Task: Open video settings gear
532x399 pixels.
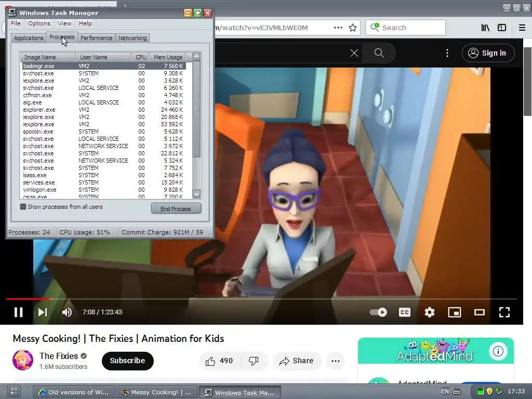Action: tap(430, 312)
